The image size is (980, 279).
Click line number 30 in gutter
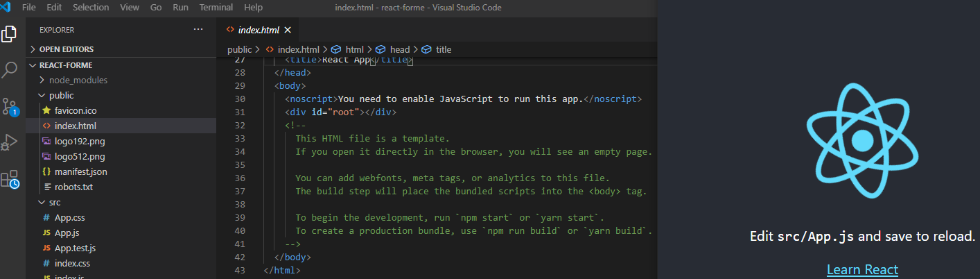[x=240, y=99]
